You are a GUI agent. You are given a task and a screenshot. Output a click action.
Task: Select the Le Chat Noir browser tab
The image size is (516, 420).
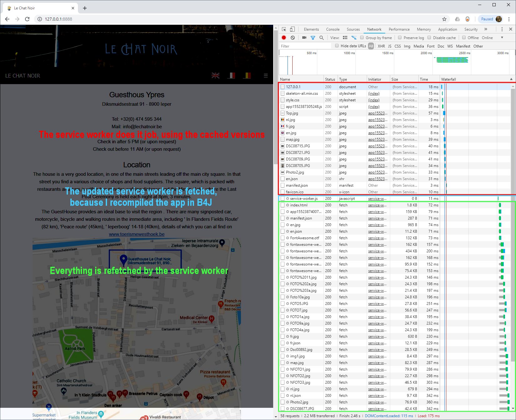coord(40,8)
